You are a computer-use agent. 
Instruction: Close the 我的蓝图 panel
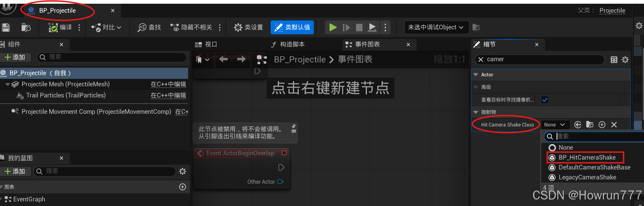pos(61,158)
